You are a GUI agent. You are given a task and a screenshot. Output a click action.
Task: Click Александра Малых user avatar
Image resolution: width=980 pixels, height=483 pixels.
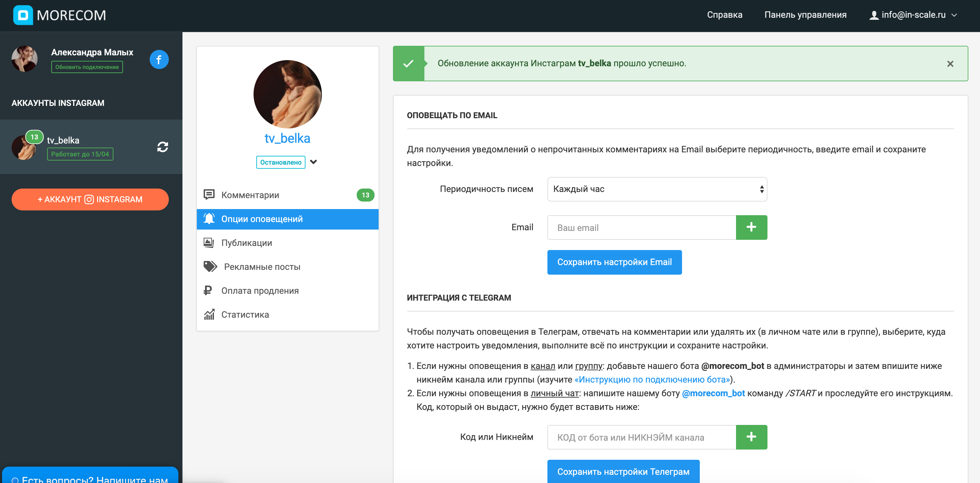(x=25, y=59)
